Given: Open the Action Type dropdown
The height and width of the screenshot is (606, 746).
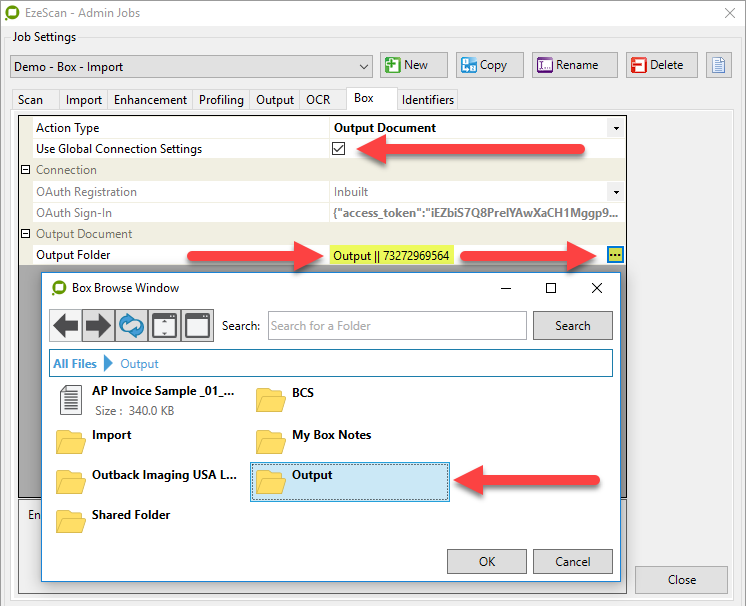Looking at the screenshot, I should 615,128.
